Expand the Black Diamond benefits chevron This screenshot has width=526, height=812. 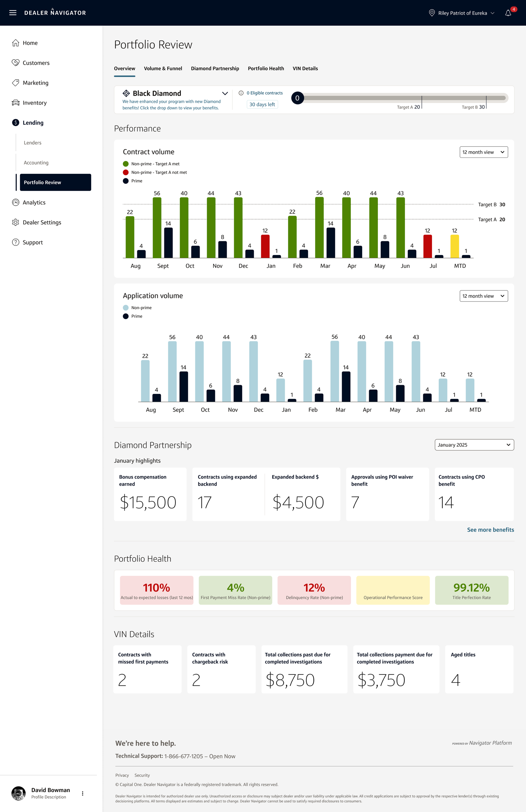pyautogui.click(x=225, y=93)
